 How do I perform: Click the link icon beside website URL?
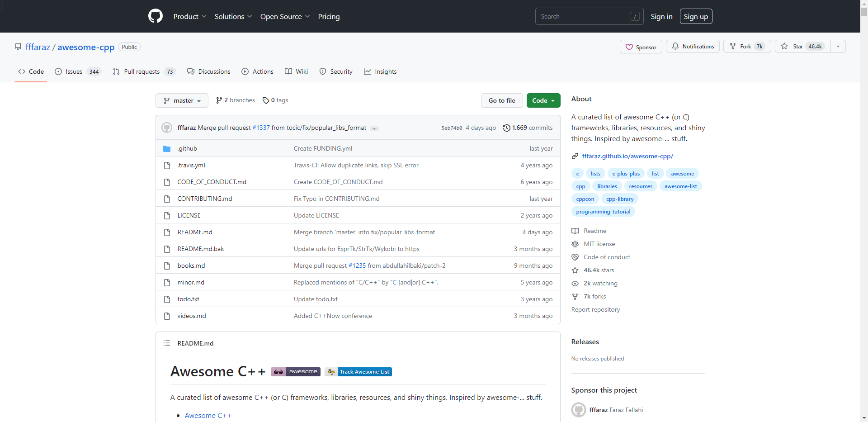pyautogui.click(x=575, y=156)
